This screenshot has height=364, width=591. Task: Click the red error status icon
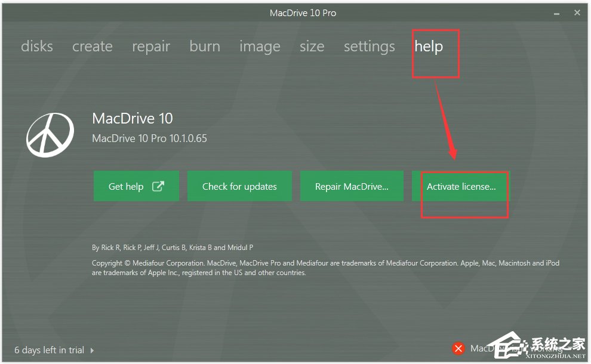[458, 348]
